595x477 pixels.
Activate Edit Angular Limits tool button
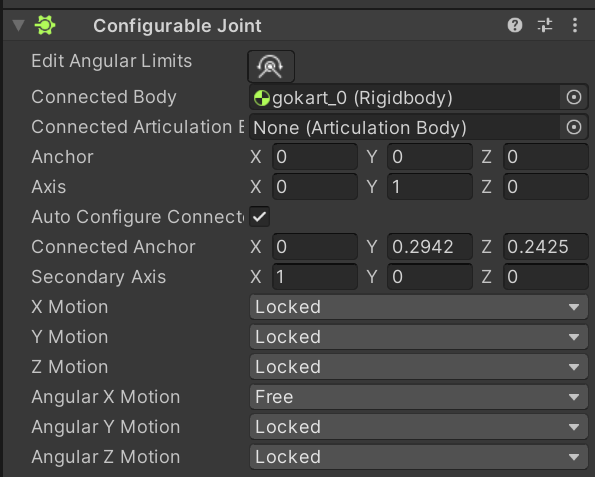pyautogui.click(x=271, y=66)
